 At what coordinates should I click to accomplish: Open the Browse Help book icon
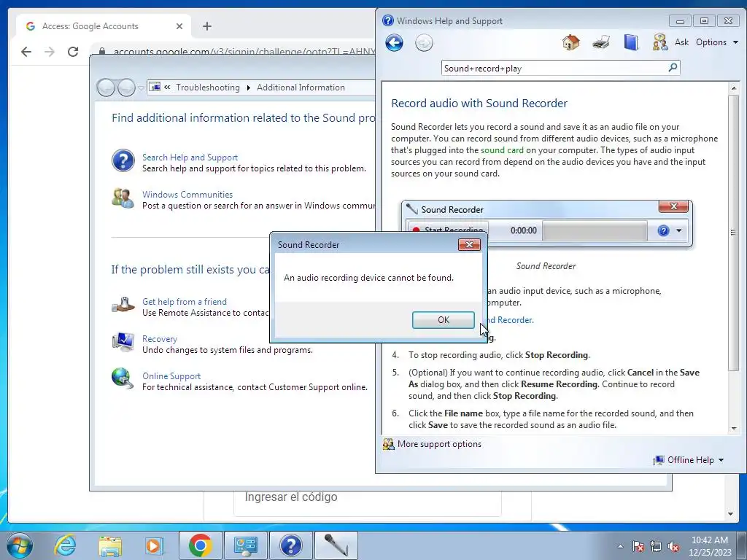[631, 42]
